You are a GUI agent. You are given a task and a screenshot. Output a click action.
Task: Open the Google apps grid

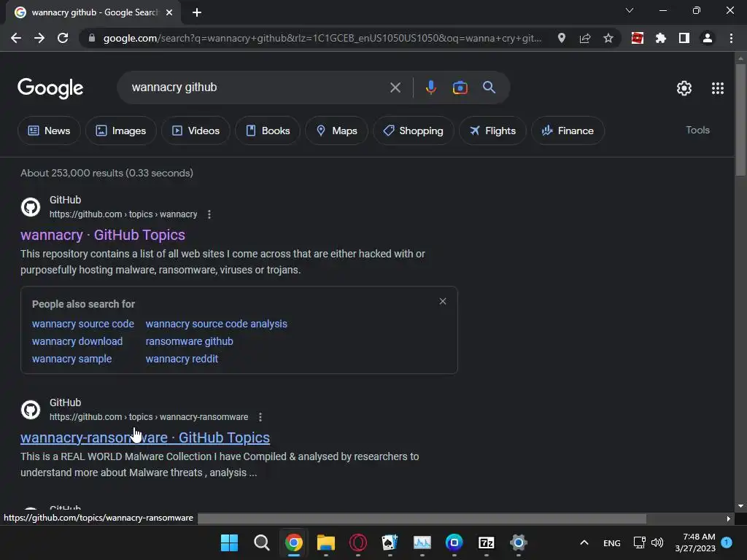pyautogui.click(x=718, y=88)
